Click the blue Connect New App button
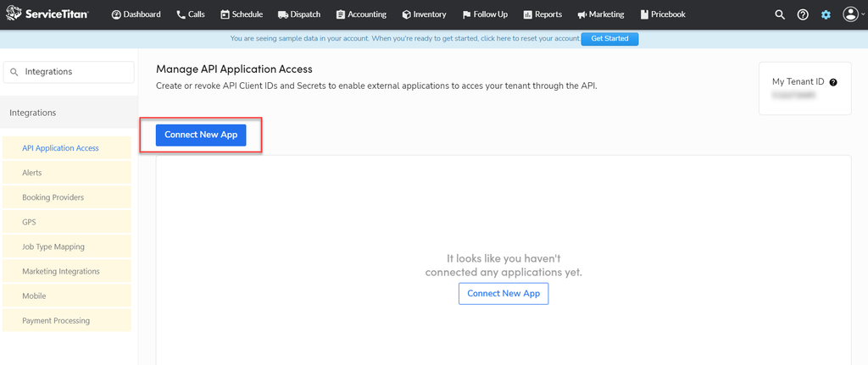Image resolution: width=868 pixels, height=365 pixels. coord(201,135)
